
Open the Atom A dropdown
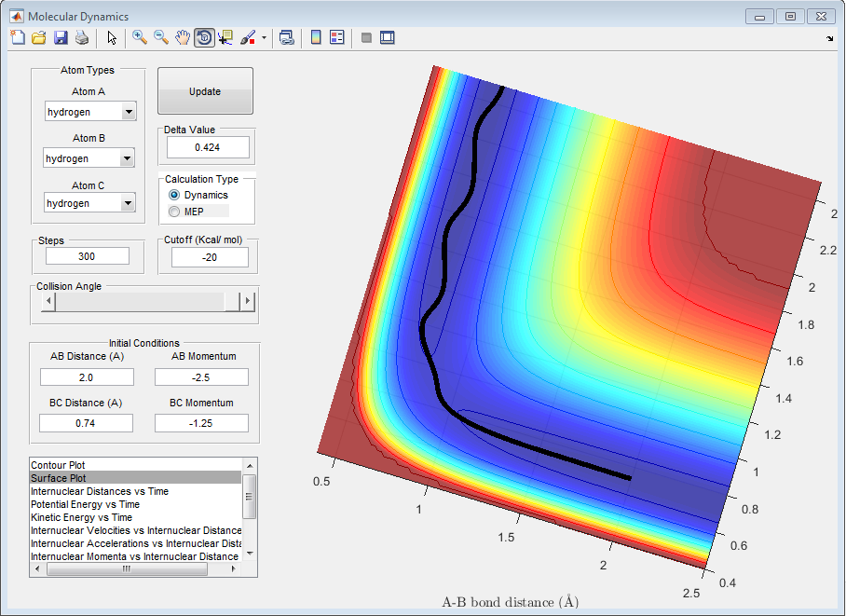click(x=129, y=112)
